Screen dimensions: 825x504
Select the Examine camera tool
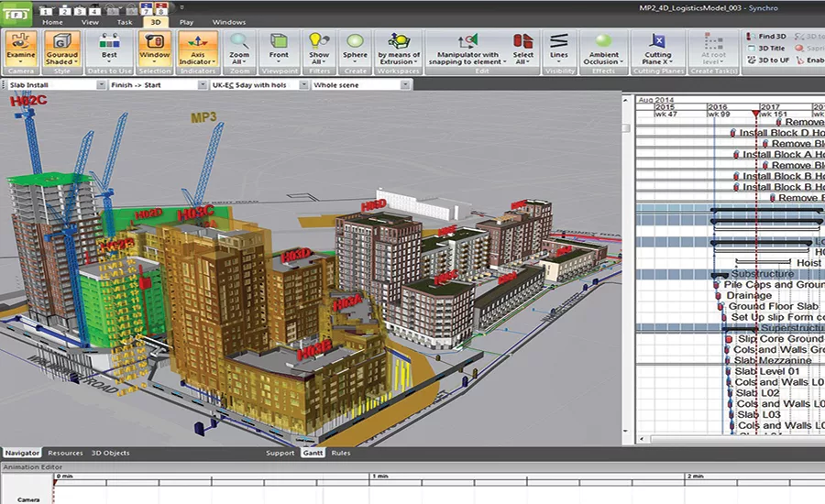coord(21,49)
